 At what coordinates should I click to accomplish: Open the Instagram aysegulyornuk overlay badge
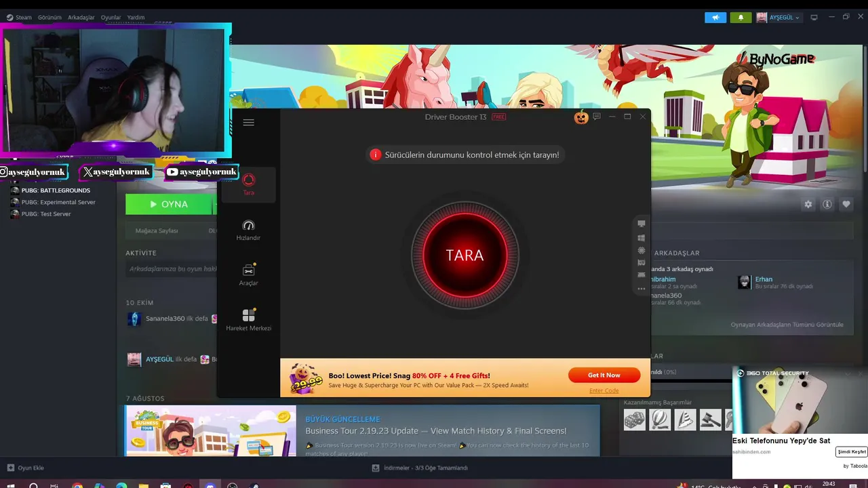click(x=34, y=172)
